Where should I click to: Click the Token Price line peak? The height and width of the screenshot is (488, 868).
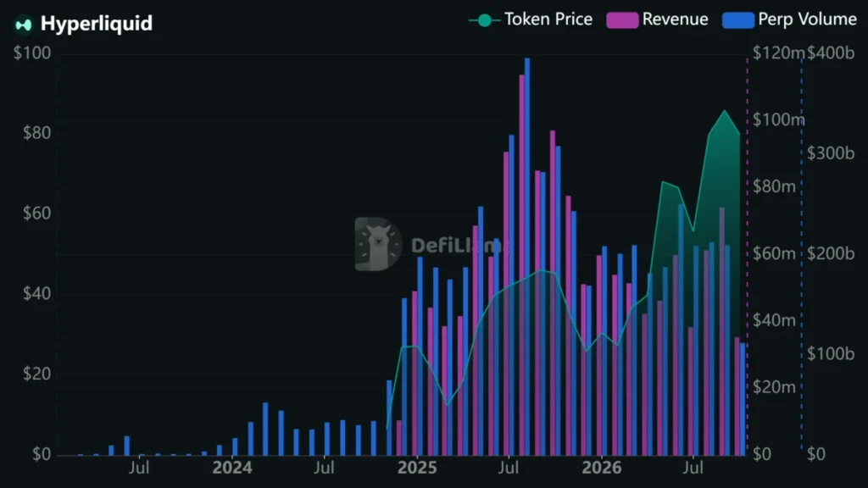tap(725, 111)
